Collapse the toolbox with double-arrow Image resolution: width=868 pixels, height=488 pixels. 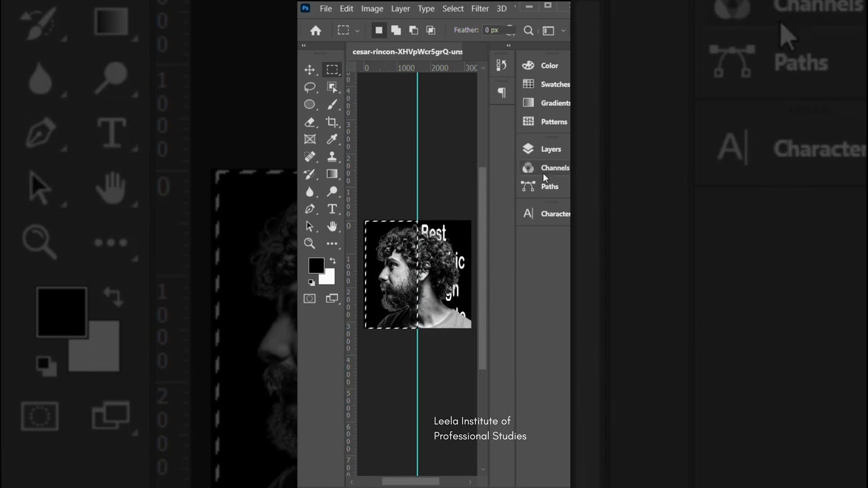pyautogui.click(x=304, y=46)
